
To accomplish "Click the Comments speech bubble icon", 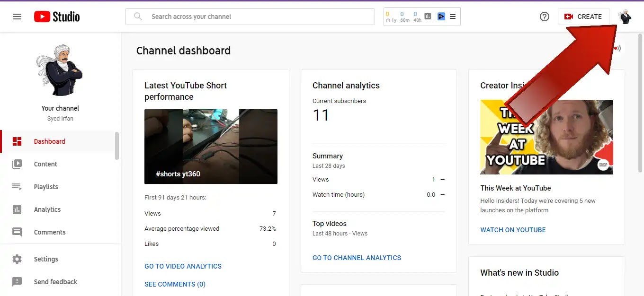I will click(17, 232).
